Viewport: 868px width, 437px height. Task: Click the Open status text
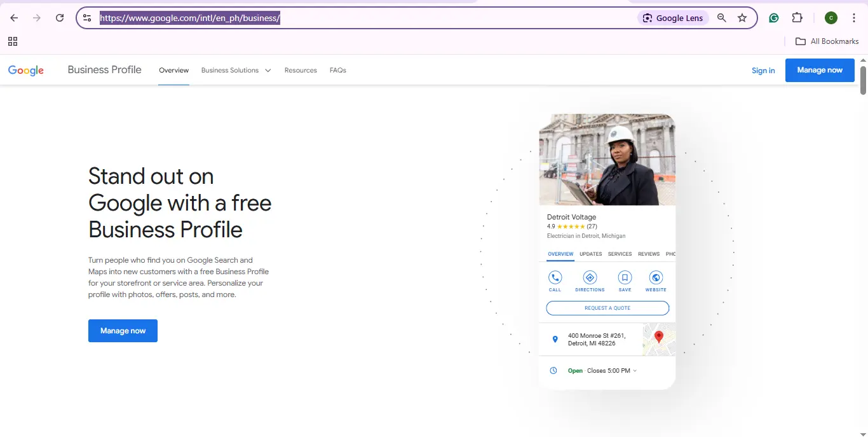click(575, 371)
